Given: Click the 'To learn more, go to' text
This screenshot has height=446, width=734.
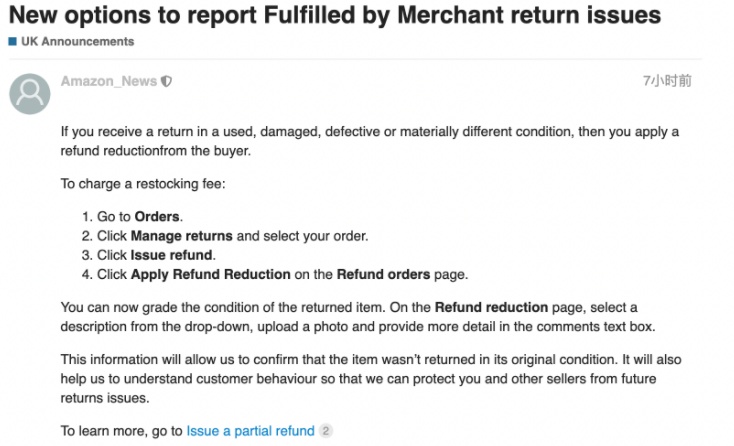Looking at the screenshot, I should tap(121, 431).
